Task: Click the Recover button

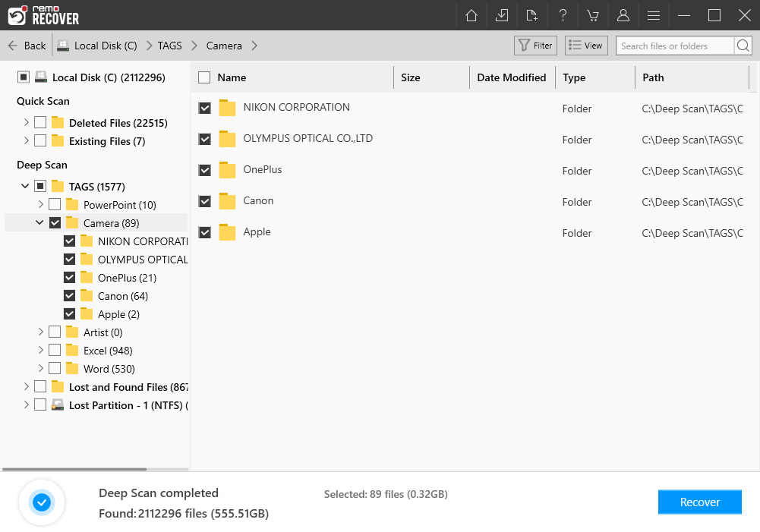Action: point(699,502)
